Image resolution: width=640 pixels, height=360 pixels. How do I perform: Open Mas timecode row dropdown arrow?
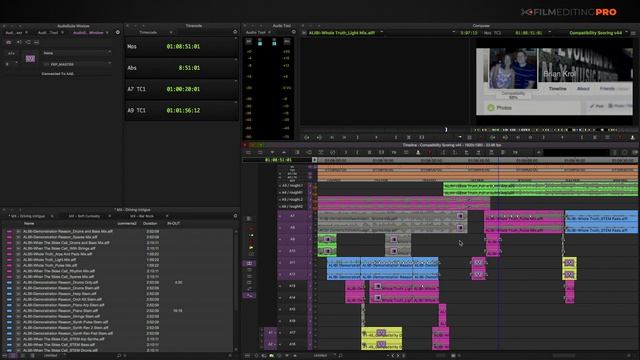click(x=236, y=38)
